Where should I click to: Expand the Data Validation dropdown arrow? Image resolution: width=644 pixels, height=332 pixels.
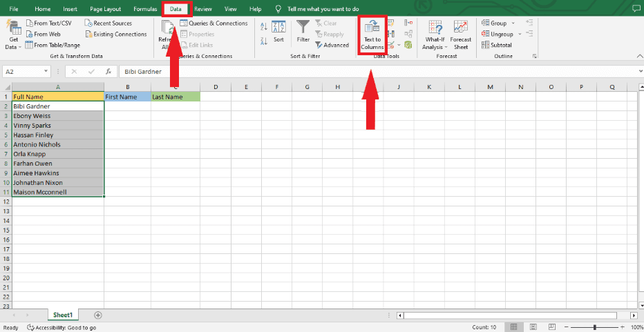399,45
